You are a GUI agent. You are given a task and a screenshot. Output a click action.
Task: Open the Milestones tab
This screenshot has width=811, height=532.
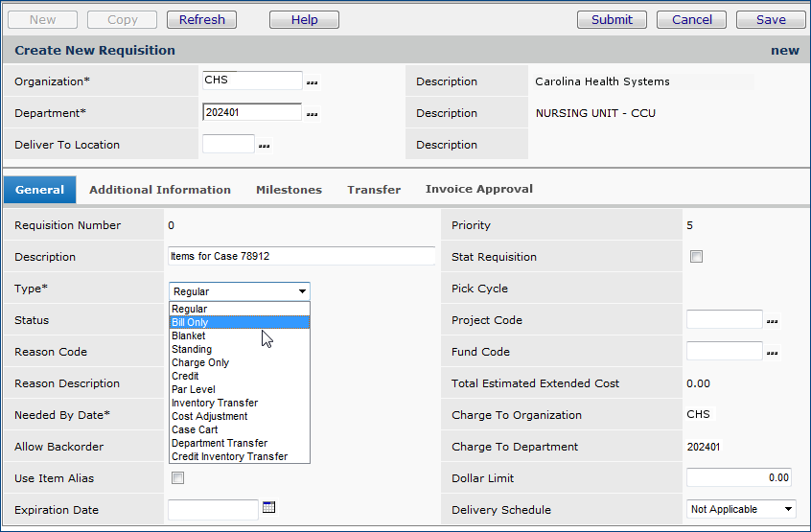click(x=289, y=190)
